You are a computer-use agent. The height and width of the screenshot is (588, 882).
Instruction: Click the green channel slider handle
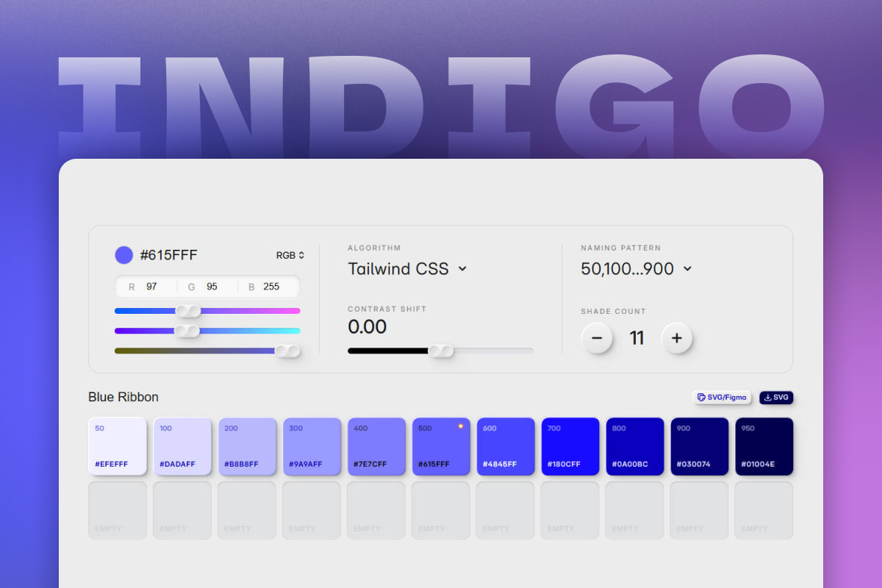point(187,331)
